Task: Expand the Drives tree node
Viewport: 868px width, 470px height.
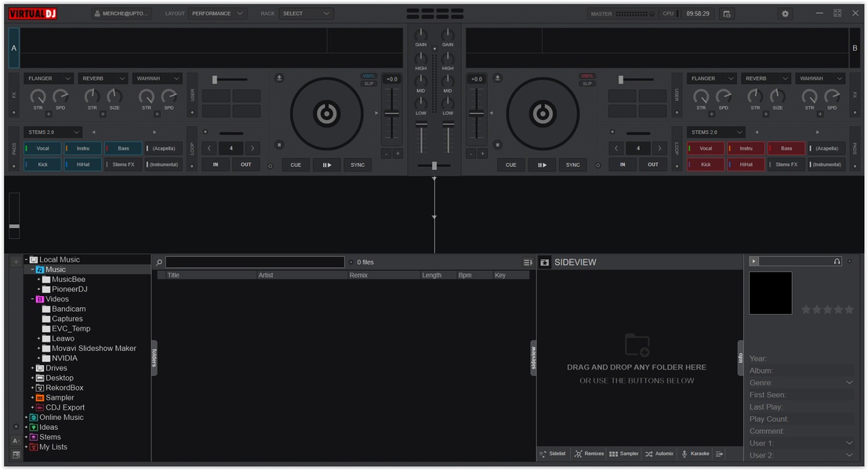Action: pos(33,368)
